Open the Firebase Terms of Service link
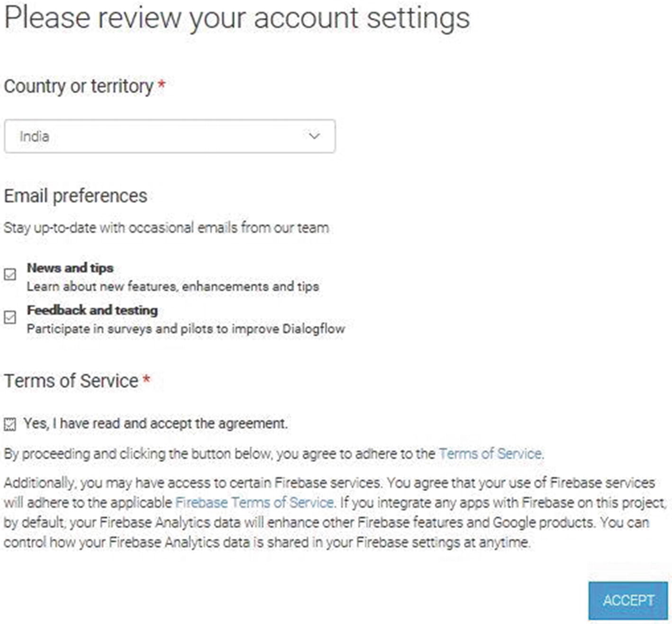672x624 pixels. 254,503
